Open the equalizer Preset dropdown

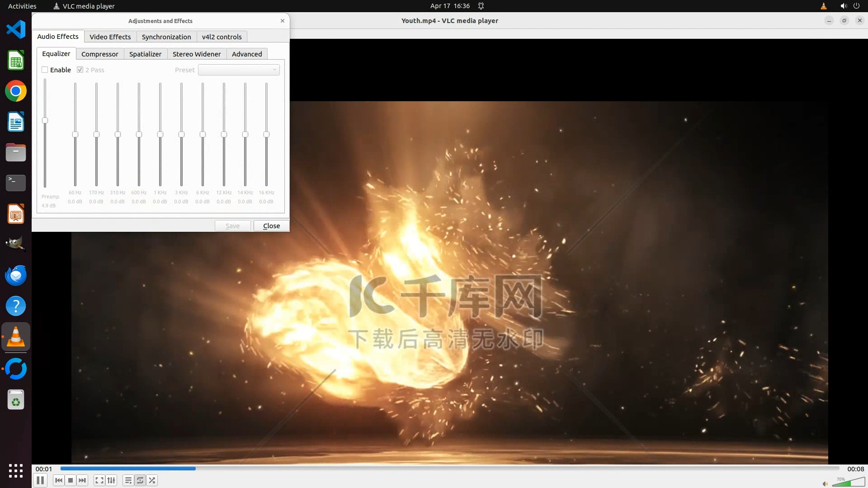point(239,70)
